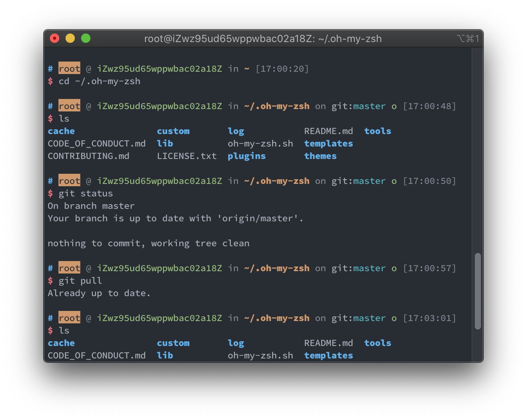
Task: Click the LICENSE.txt file name
Action: click(x=187, y=156)
